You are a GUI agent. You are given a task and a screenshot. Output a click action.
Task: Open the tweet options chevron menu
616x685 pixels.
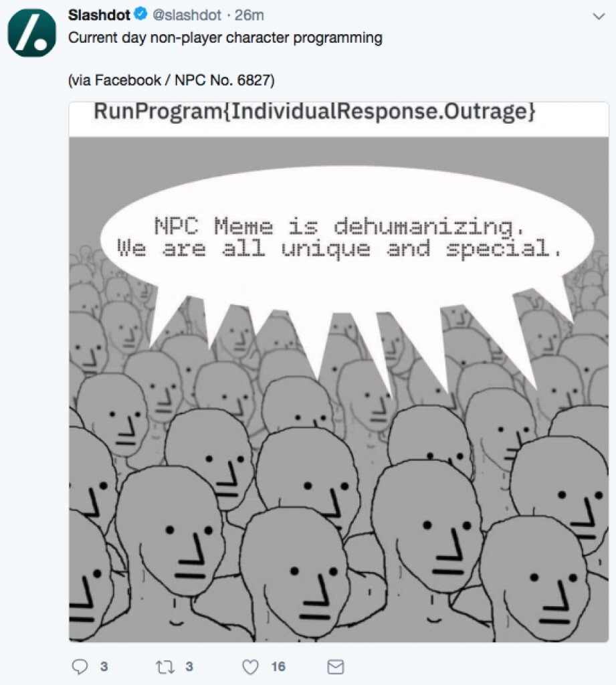pos(599,17)
